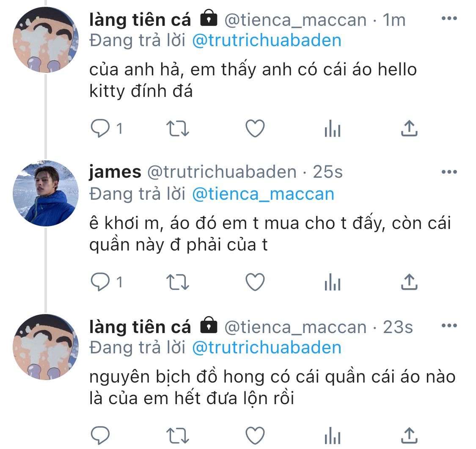
Task: Reply to james's tweet
Action: click(101, 282)
